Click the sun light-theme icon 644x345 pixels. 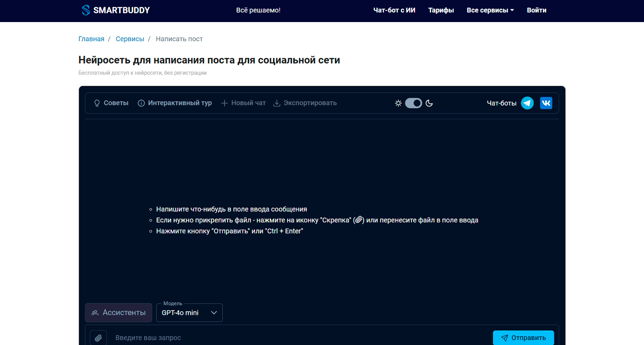[x=398, y=103]
